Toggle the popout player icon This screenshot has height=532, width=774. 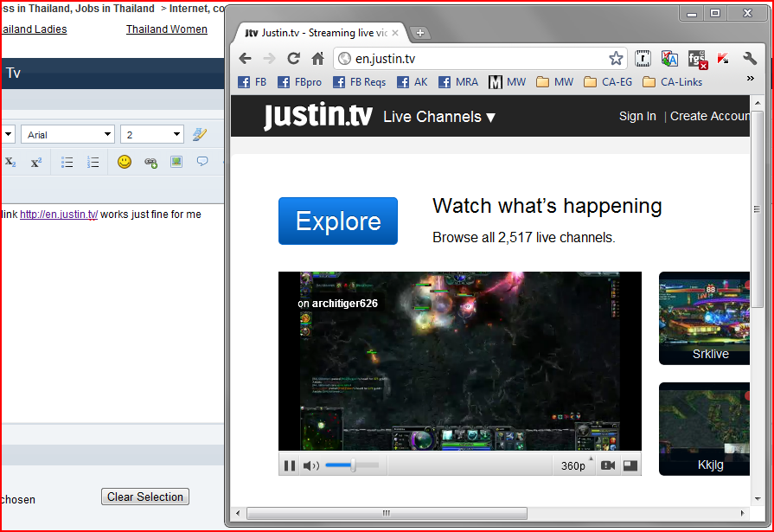(x=630, y=465)
